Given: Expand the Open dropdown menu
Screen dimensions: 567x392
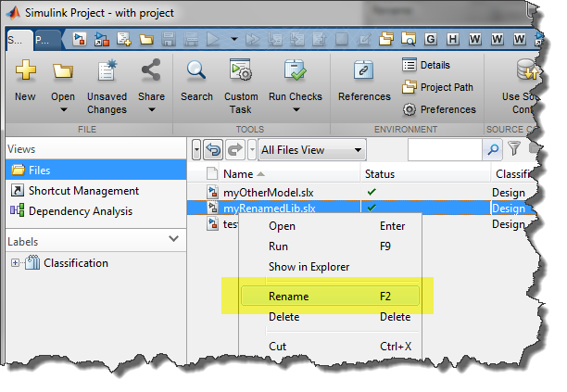Looking at the screenshot, I should click(63, 109).
